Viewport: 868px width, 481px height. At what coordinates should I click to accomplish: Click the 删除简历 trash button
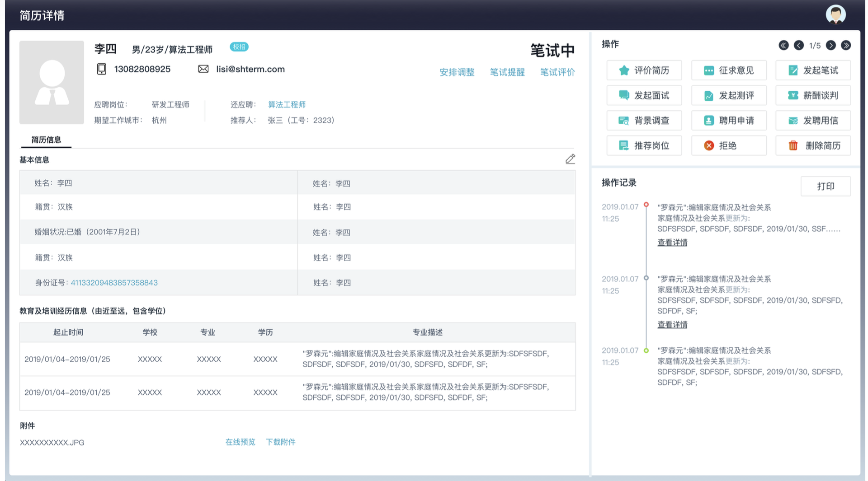pos(813,145)
